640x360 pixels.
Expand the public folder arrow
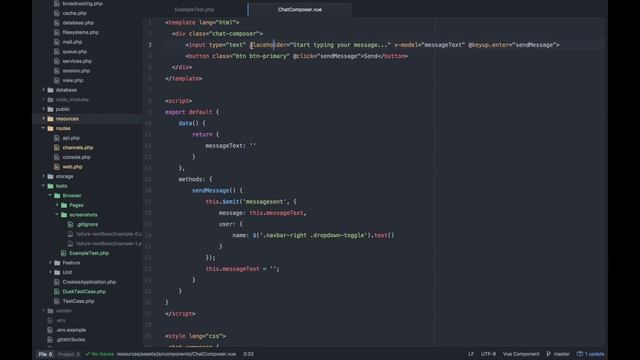click(44, 109)
